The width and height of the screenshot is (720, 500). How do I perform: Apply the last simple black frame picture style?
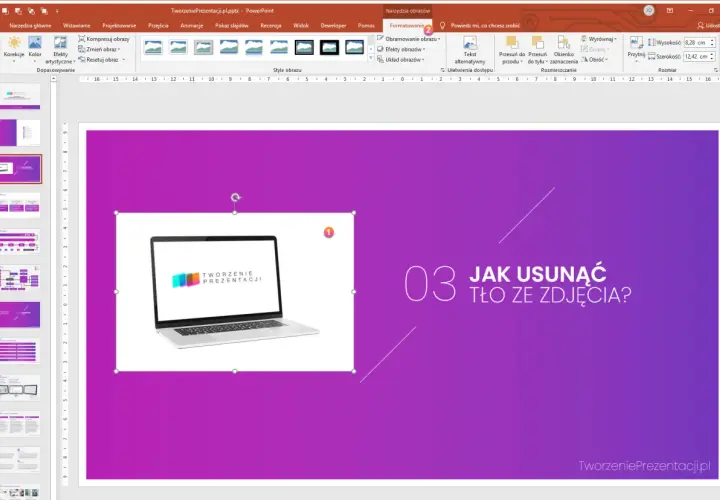[x=354, y=47]
